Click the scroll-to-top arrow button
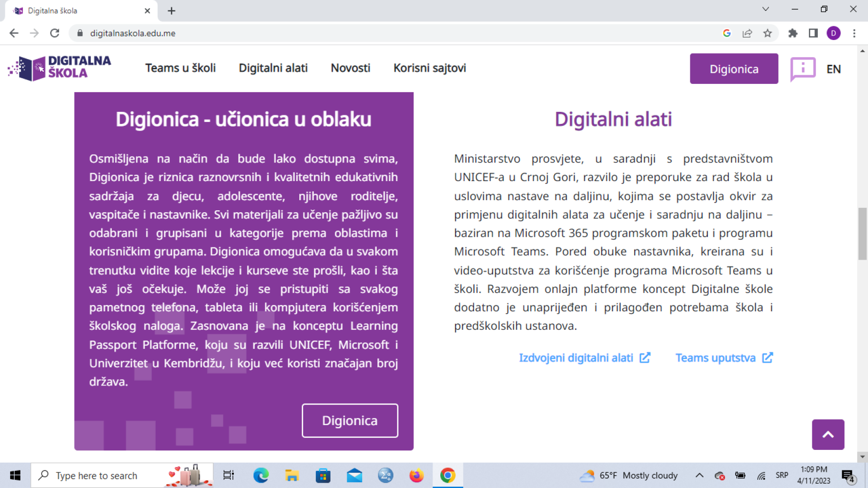Viewport: 868px width, 488px height. coord(827,434)
